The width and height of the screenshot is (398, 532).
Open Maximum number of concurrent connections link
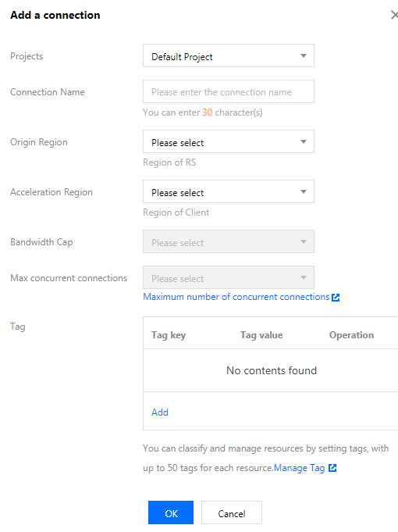point(236,297)
